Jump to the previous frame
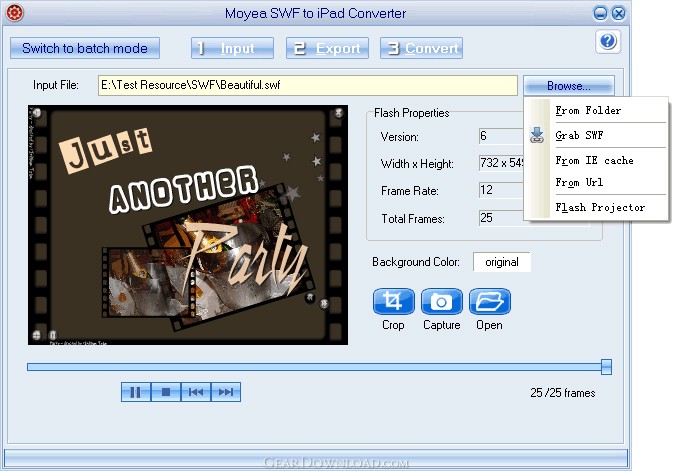This screenshot has height=471, width=673. point(196,392)
